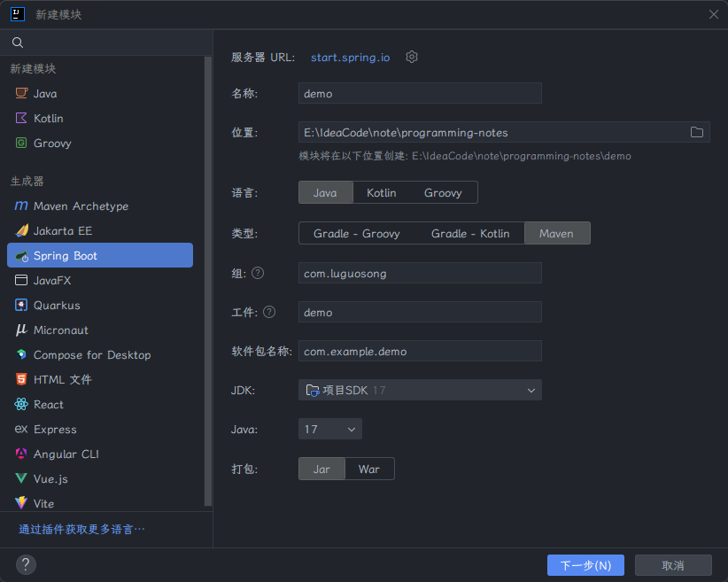Screen dimensions: 728x582
Task: Click the 组 com.luguosong field
Action: [420, 273]
